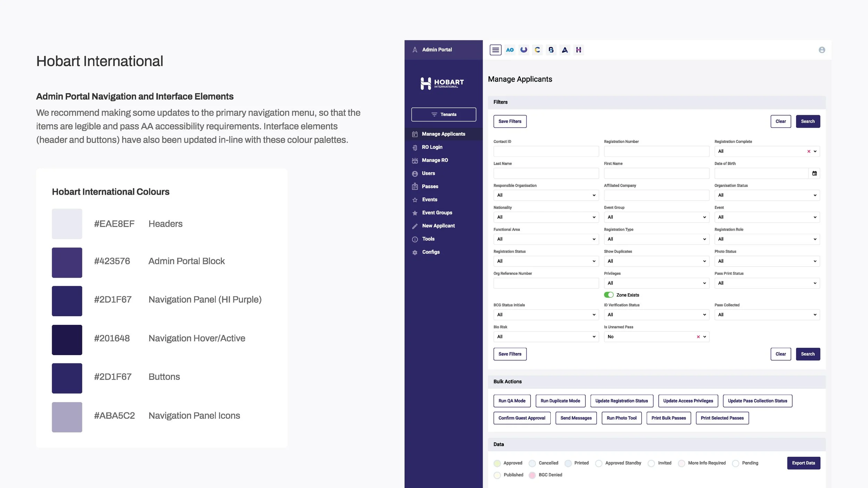Open the Tenants menu item
The width and height of the screenshot is (868, 488).
pos(443,114)
